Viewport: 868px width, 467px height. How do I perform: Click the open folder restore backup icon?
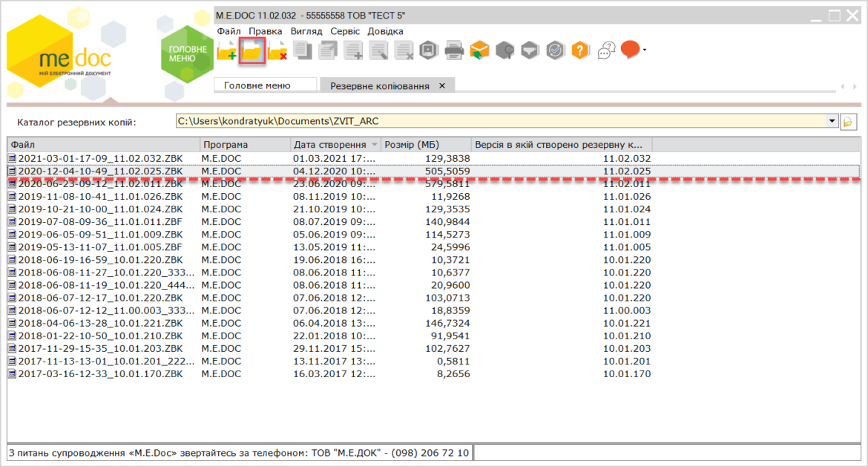click(252, 51)
